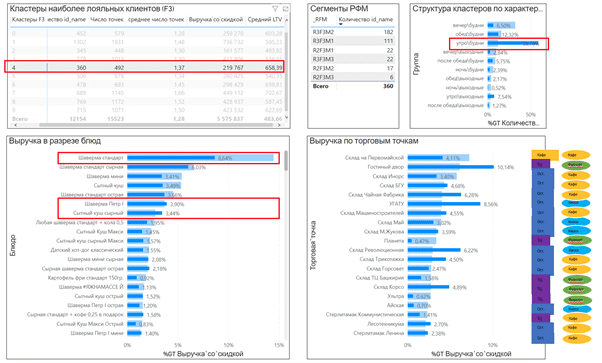
Task: Sort by the 'Число точек' column header
Action: [107, 19]
